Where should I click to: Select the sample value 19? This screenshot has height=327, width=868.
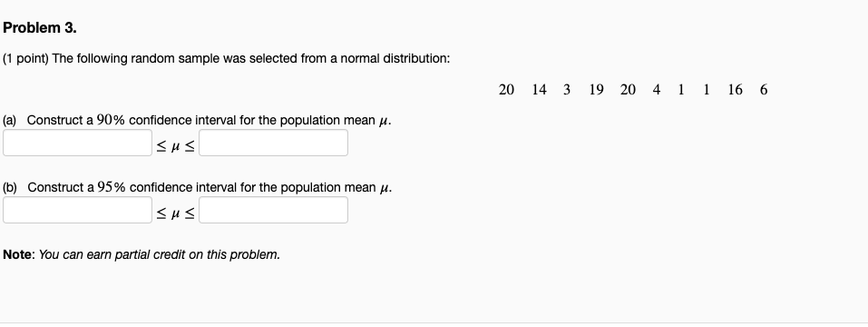click(x=596, y=90)
